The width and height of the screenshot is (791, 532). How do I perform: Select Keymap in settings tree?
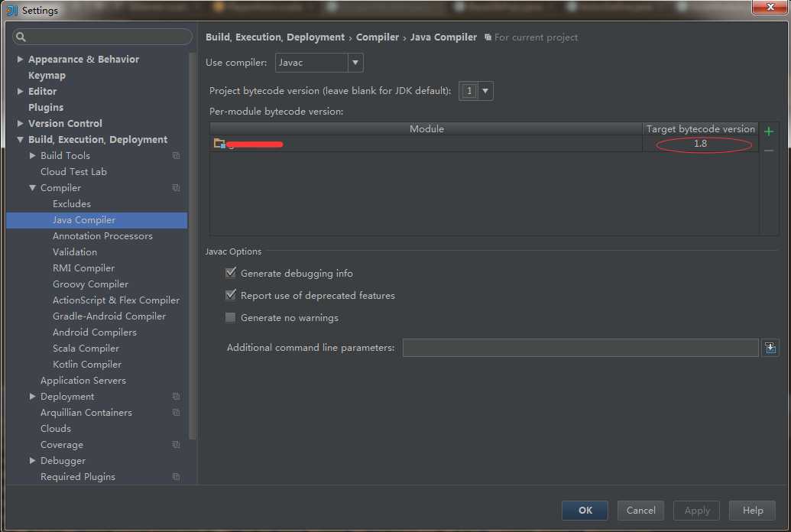coord(47,75)
